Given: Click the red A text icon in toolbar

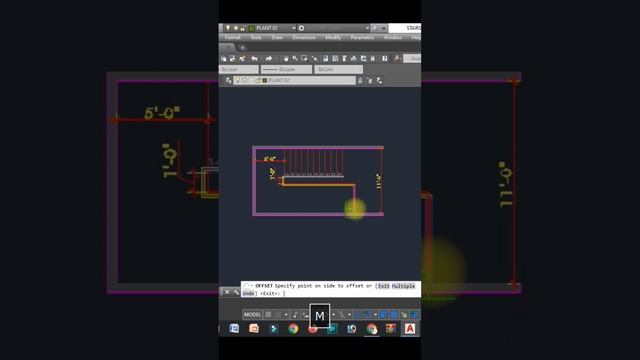Looking at the screenshot, I should (x=397, y=59).
